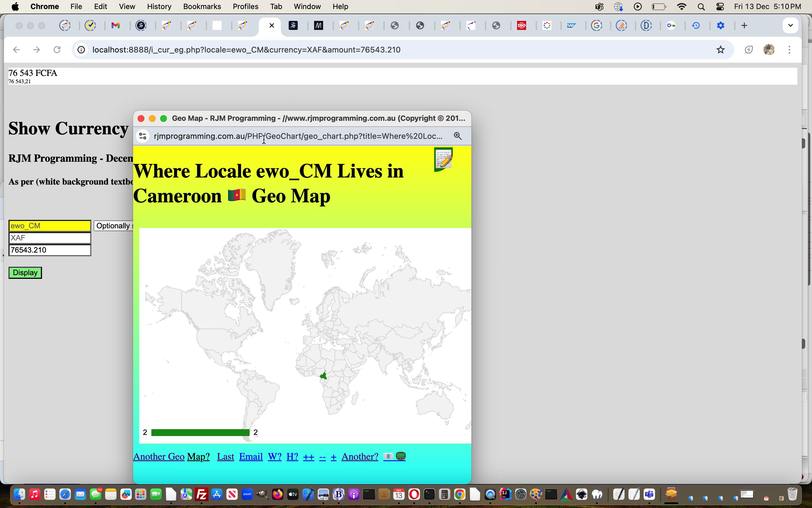Open the Chrome File menu
This screenshot has width=812, height=508.
coord(76,6)
